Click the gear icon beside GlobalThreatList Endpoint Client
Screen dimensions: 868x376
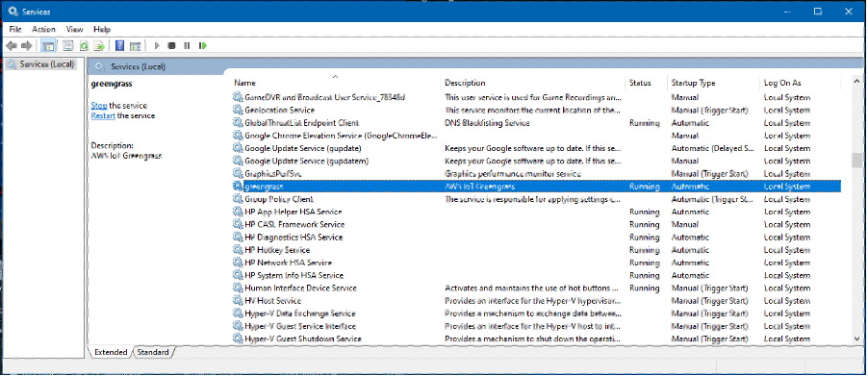(238, 123)
